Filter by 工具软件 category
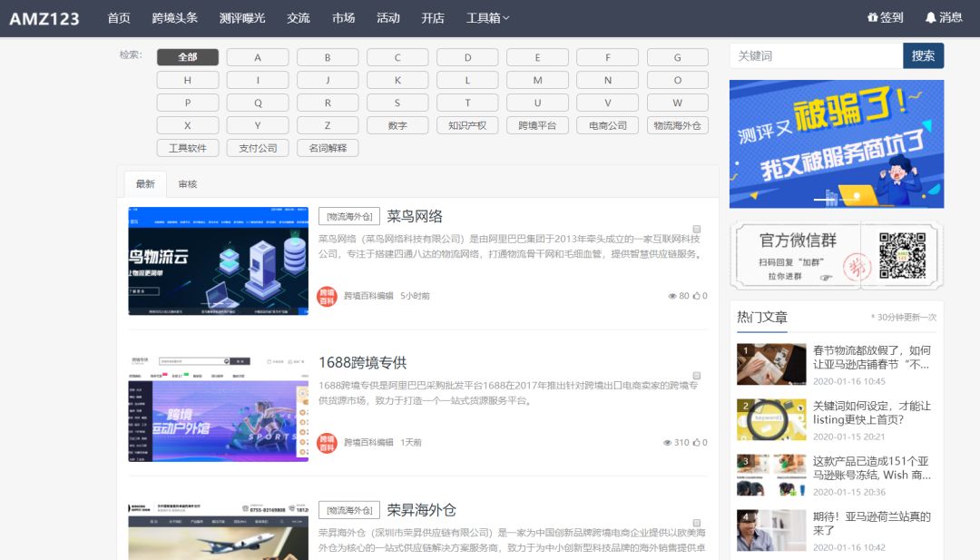Image resolution: width=980 pixels, height=560 pixels. [x=188, y=148]
